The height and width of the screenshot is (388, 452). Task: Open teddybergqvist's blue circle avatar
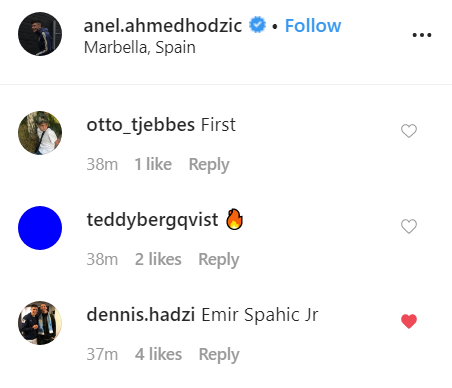click(x=40, y=228)
